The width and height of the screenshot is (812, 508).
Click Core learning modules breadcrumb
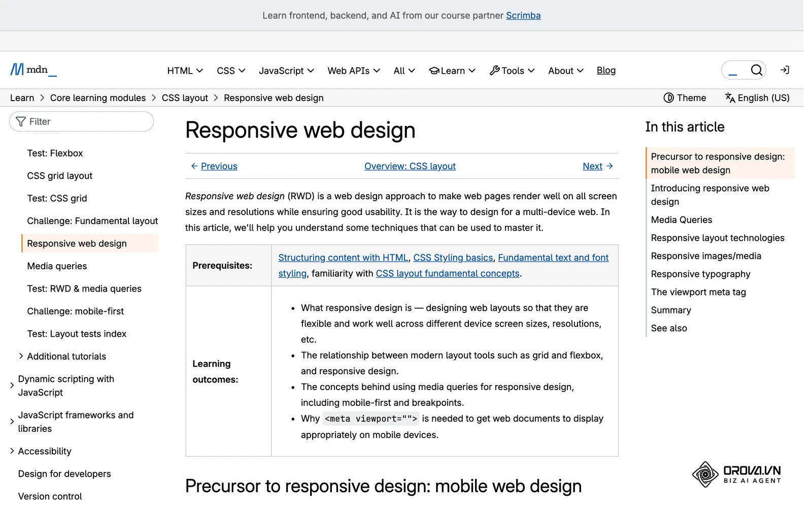point(98,98)
